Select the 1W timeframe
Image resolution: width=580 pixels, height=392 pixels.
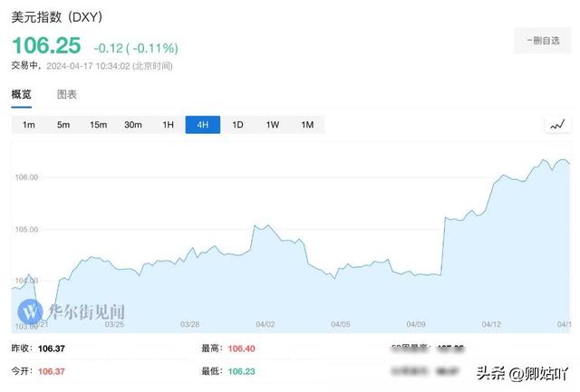(273, 125)
